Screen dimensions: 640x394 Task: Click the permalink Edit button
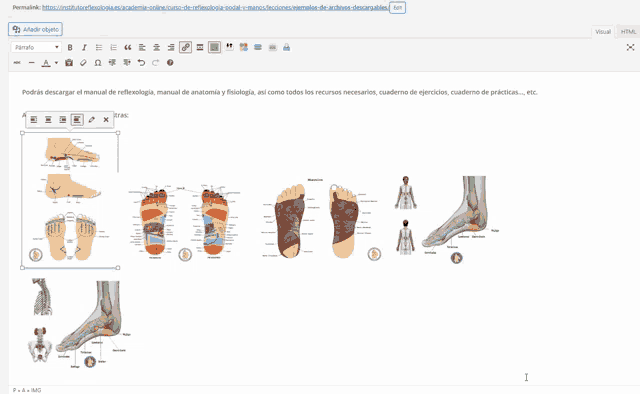397,7
